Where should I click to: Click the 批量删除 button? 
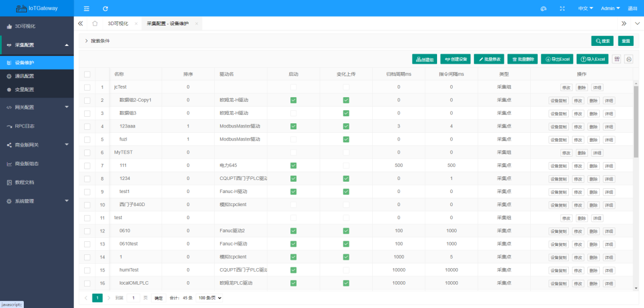click(522, 59)
